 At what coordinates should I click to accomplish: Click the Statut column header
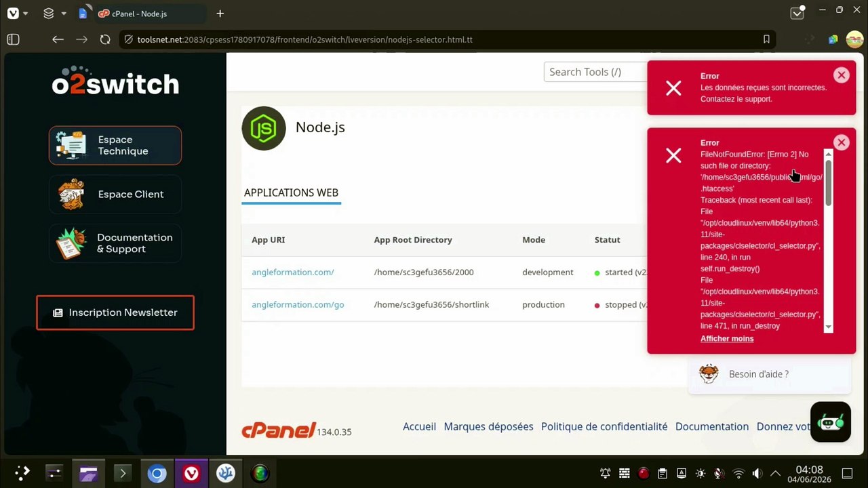coord(608,239)
